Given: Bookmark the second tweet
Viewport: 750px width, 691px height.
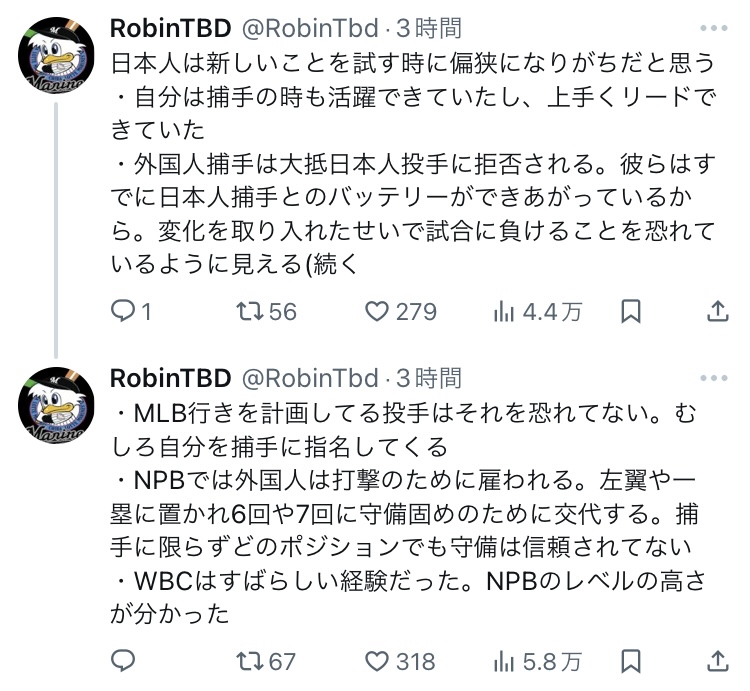Looking at the screenshot, I should (x=631, y=661).
